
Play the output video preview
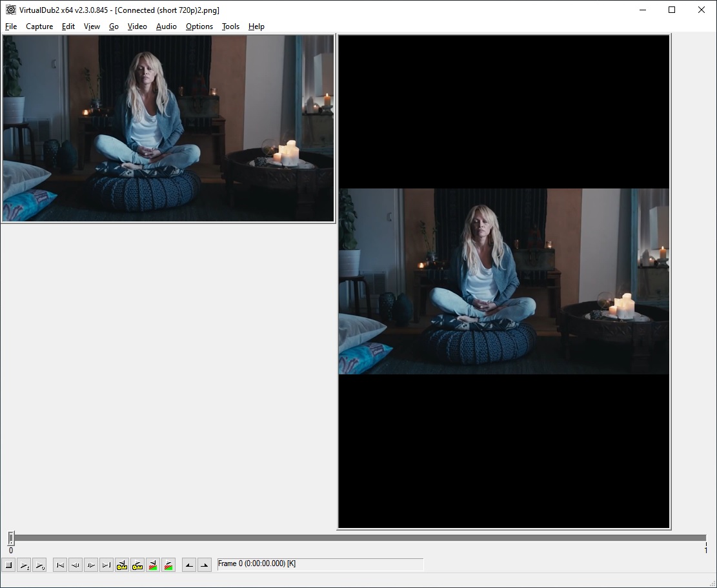[x=40, y=565]
